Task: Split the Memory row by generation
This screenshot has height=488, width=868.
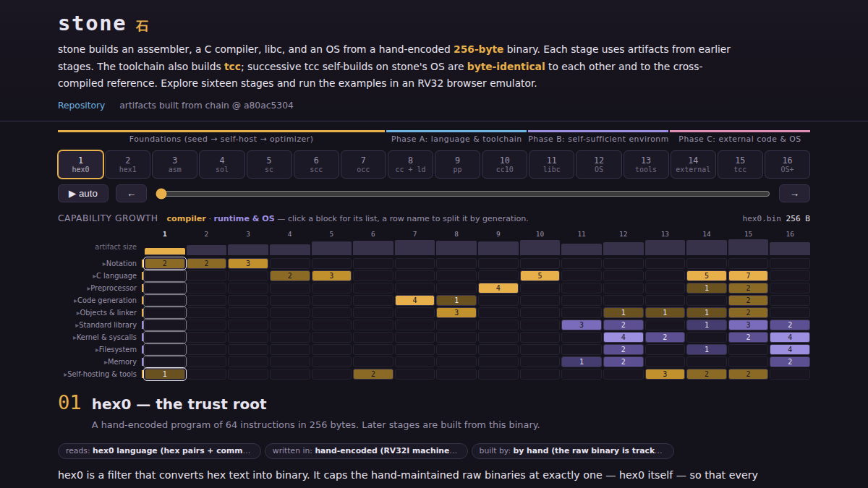Action: (x=120, y=362)
